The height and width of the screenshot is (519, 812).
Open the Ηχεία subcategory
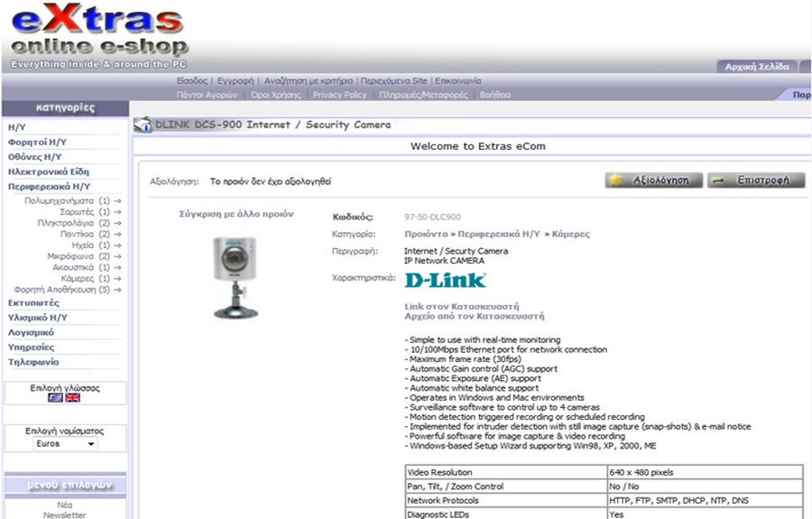click(x=83, y=246)
